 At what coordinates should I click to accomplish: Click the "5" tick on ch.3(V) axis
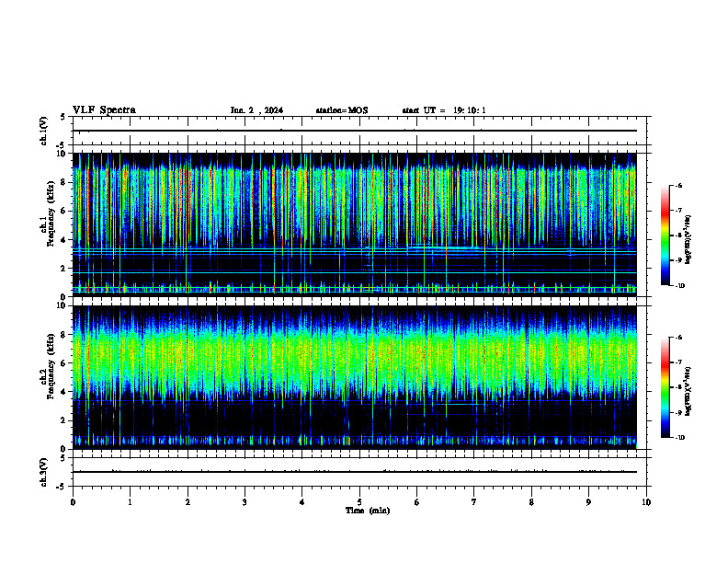pos(63,458)
